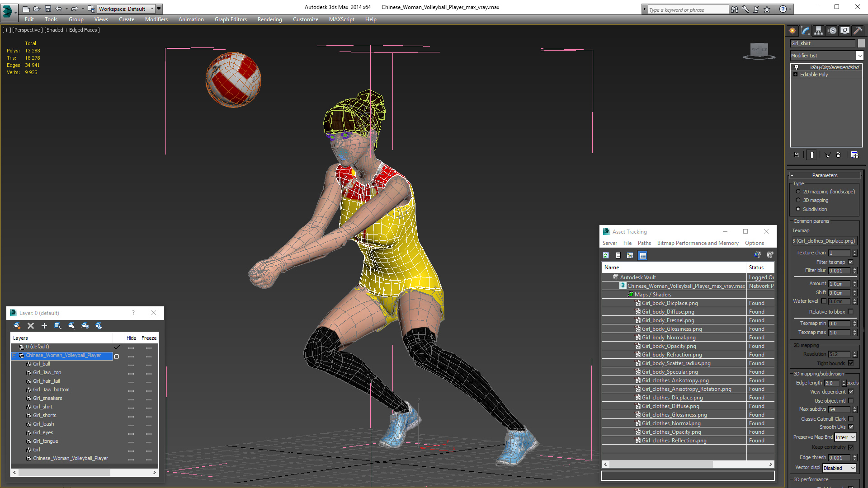
Task: Click the Texmap Girl_clothes_Dicplace.png button
Action: pos(825,241)
